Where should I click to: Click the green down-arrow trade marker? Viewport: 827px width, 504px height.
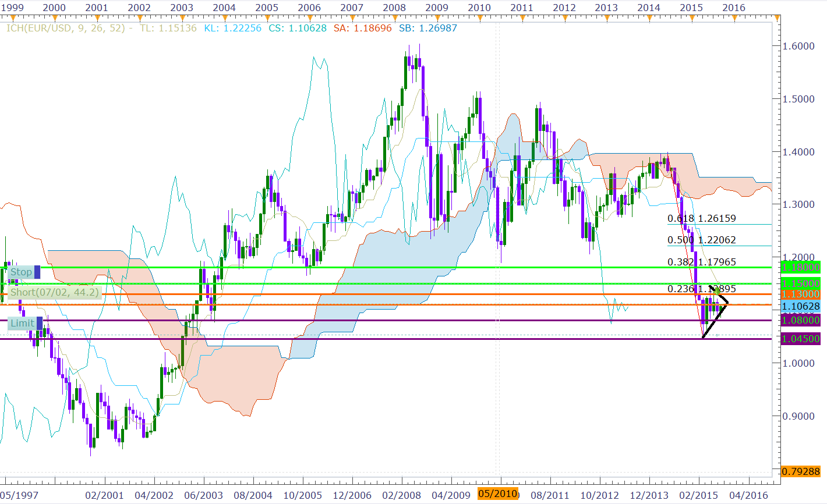[718, 290]
